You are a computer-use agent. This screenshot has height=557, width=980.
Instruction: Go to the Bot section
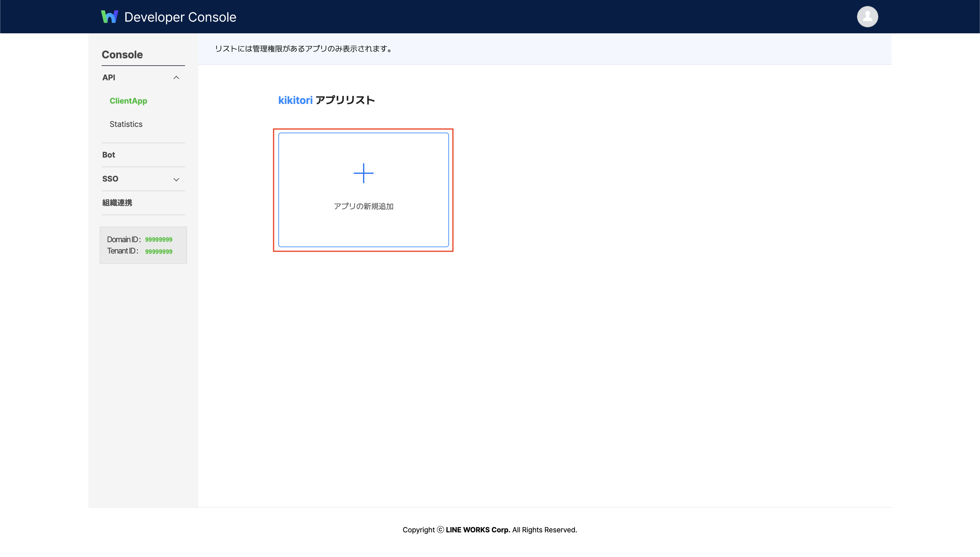[x=109, y=155]
